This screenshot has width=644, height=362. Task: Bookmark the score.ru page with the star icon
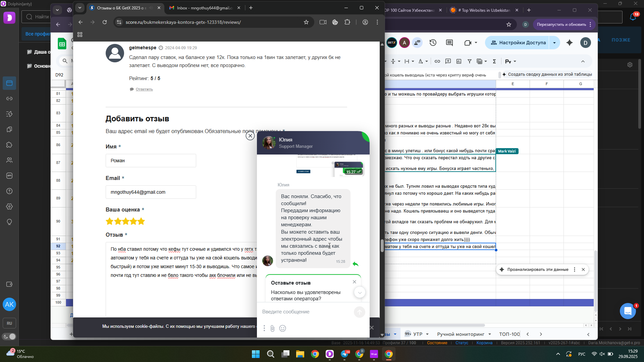(306, 22)
